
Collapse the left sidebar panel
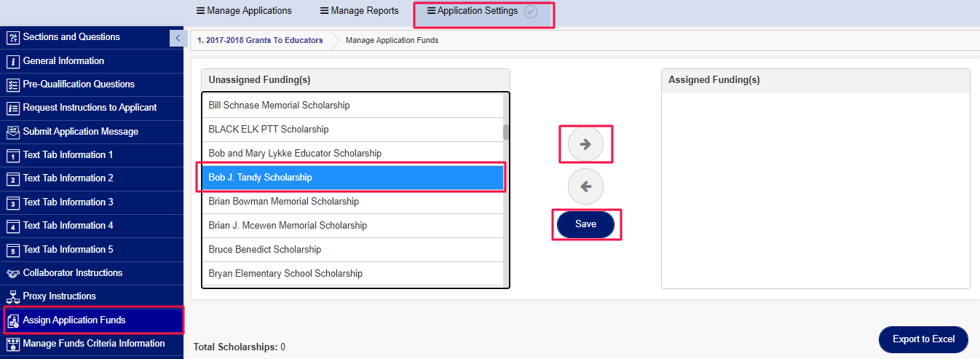[177, 38]
